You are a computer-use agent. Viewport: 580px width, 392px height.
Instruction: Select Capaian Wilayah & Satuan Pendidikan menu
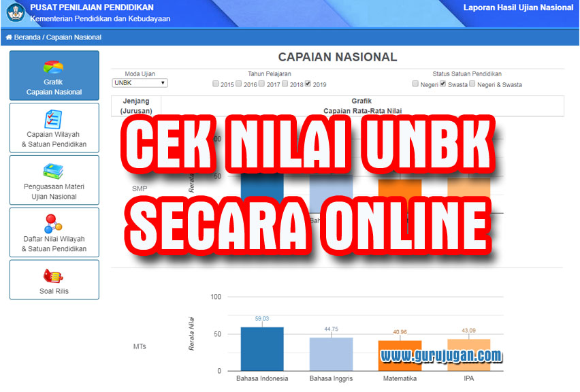click(54, 127)
